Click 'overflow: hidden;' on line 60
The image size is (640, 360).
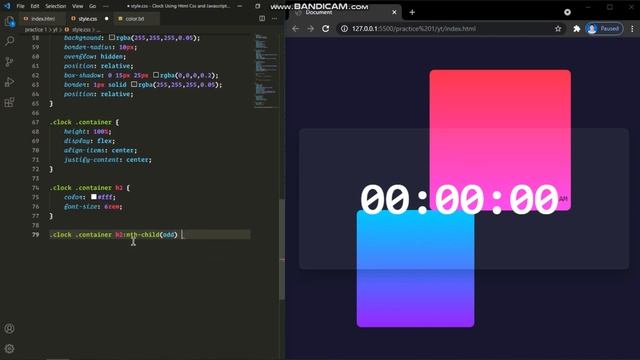(x=95, y=56)
